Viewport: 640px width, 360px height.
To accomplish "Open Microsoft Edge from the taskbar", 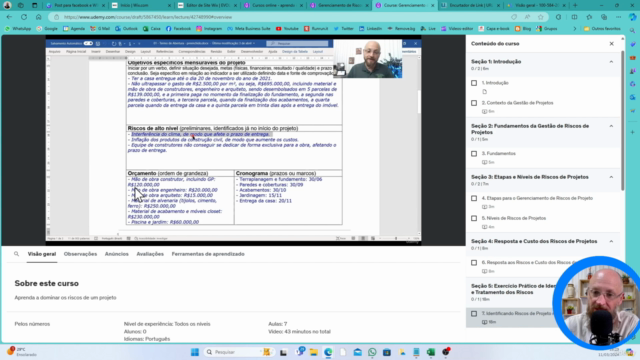I will pyautogui.click(x=328, y=352).
